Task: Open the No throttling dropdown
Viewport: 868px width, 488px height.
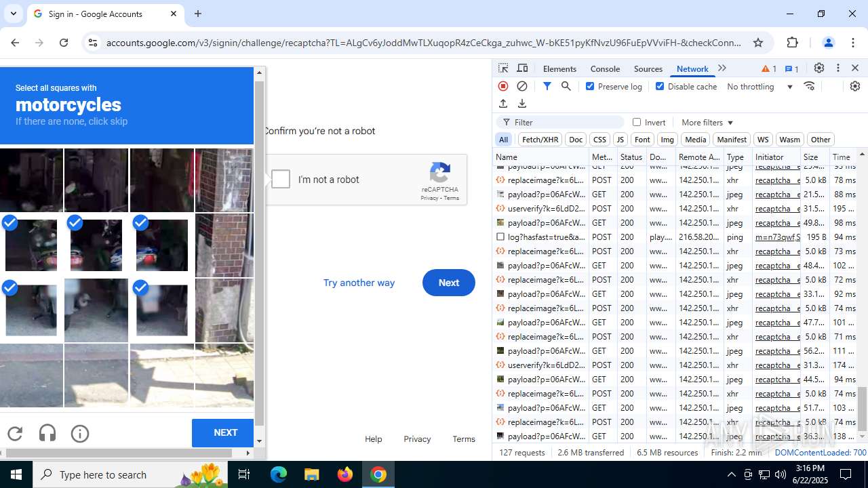Action: point(759,87)
